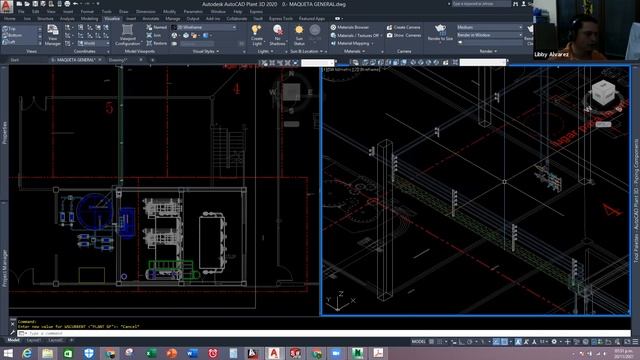Open workspace switching gear in status bar
The width and height of the screenshot is (640, 360).
[554, 342]
